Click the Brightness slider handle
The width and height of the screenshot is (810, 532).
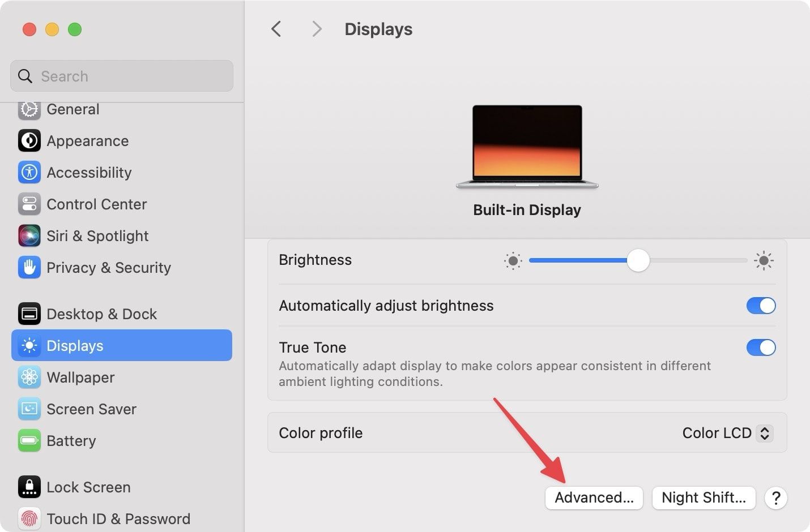point(638,260)
